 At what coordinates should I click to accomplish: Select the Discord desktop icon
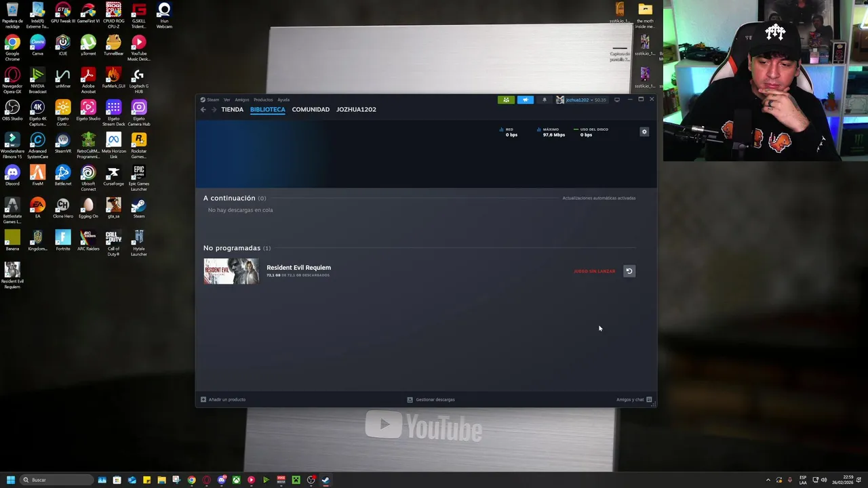12,176
